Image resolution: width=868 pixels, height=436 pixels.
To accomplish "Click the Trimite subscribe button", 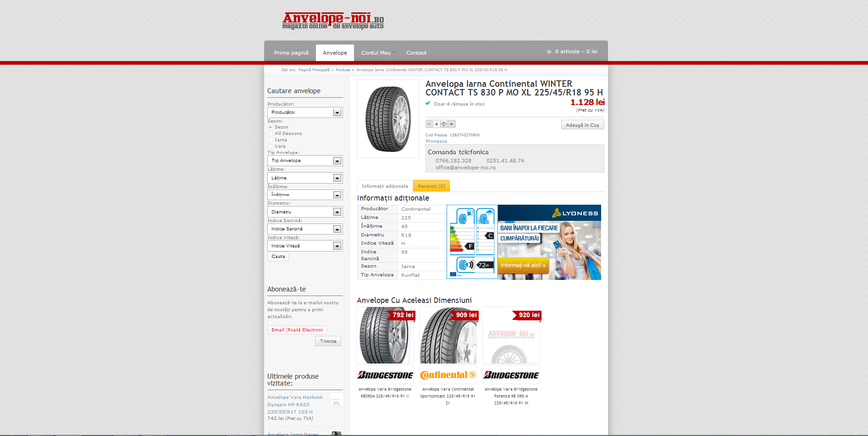I will coord(328,341).
